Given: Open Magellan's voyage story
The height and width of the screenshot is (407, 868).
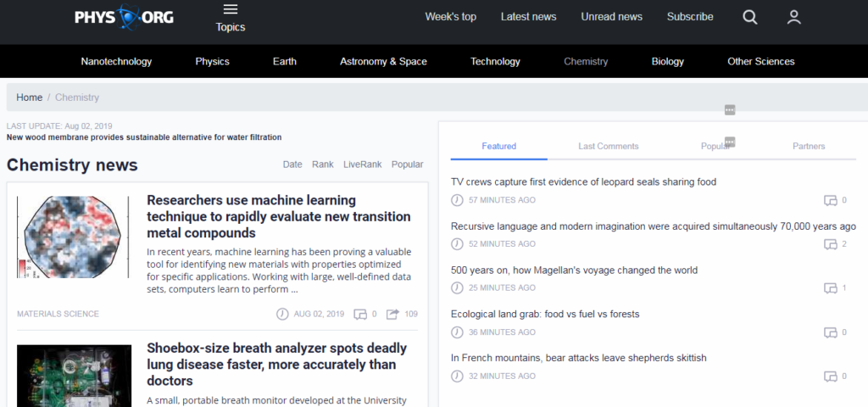Looking at the screenshot, I should [574, 270].
